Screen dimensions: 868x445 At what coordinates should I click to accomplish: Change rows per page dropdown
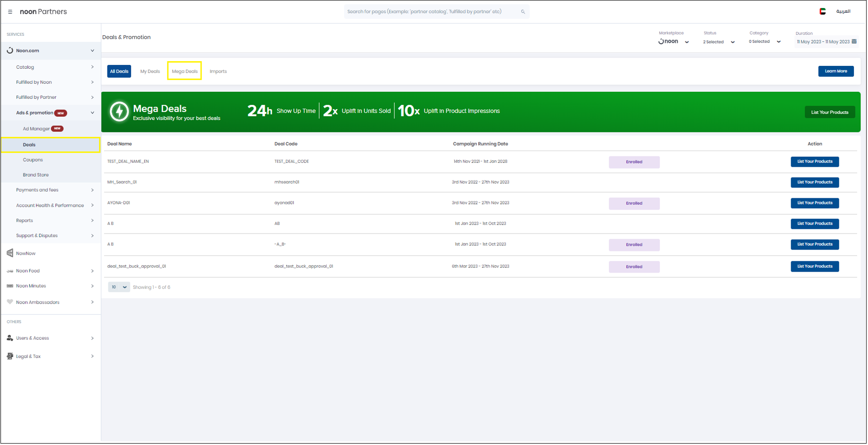[119, 287]
